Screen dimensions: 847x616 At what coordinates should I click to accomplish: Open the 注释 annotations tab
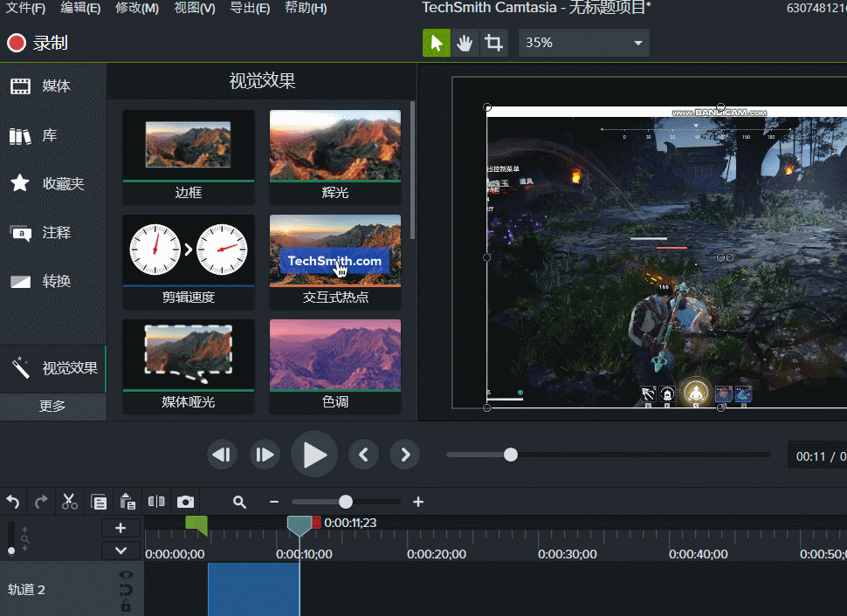53,233
